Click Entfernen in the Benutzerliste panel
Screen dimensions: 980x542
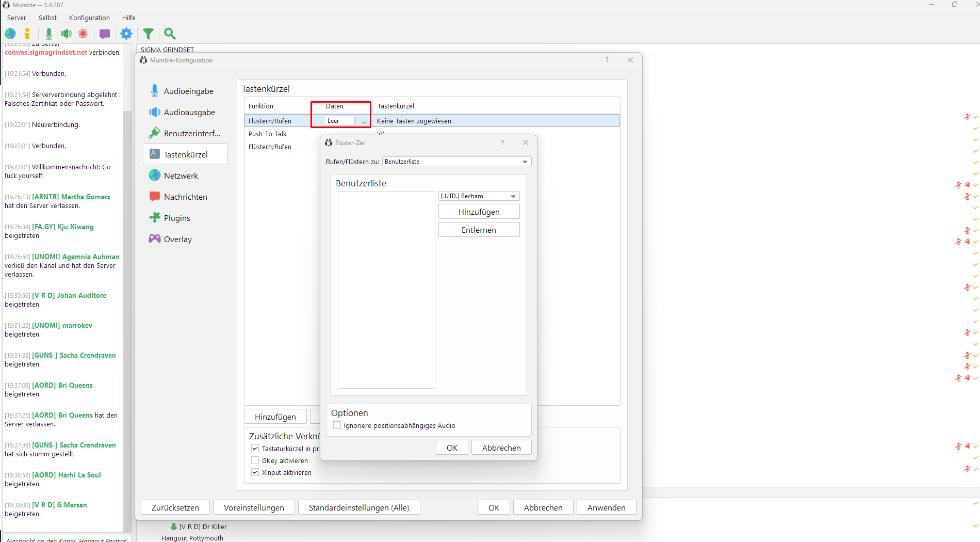479,230
